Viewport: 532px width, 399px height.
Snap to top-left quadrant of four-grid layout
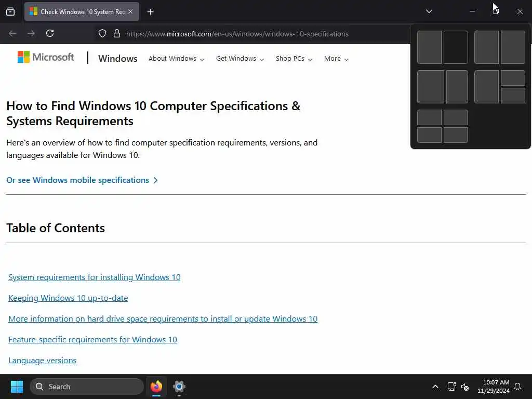[429, 117]
